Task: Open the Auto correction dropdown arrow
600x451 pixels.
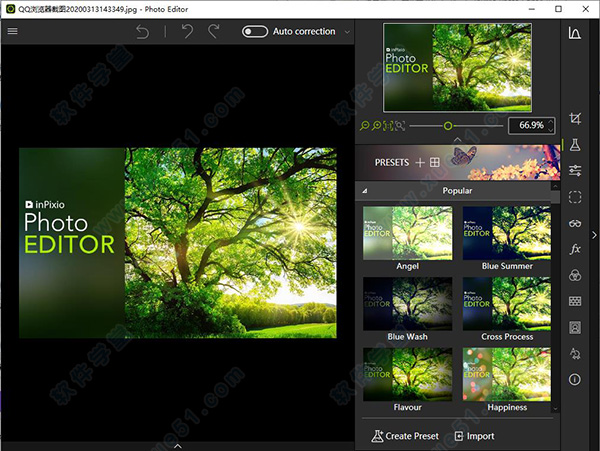Action: coord(347,32)
